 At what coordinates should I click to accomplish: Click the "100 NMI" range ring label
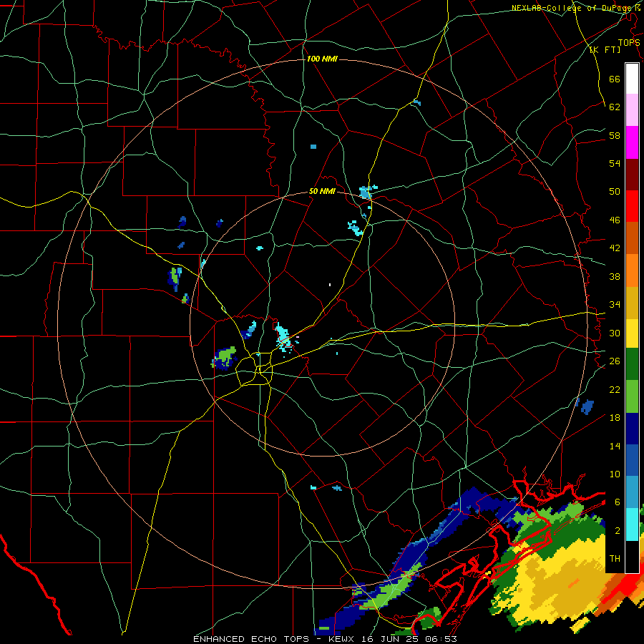[322, 59]
